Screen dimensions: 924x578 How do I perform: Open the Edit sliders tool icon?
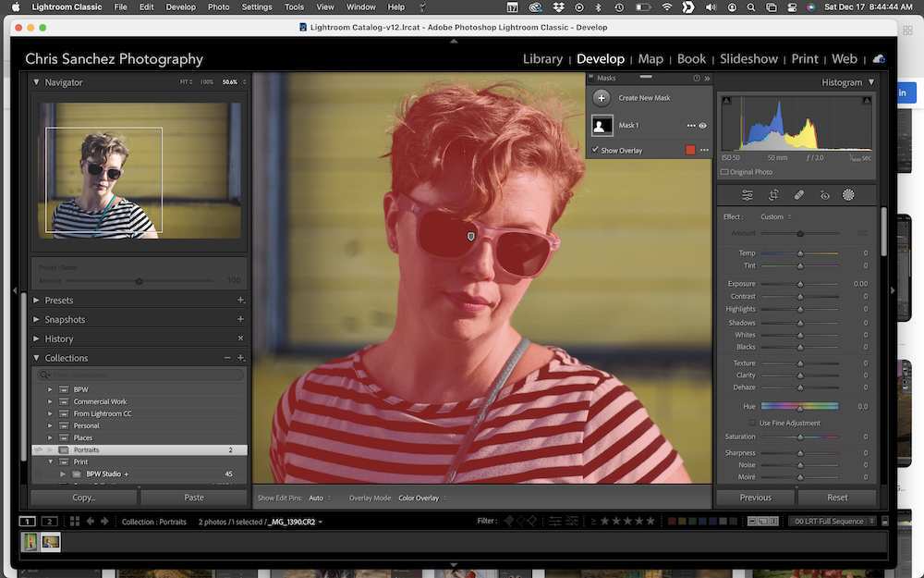748,195
